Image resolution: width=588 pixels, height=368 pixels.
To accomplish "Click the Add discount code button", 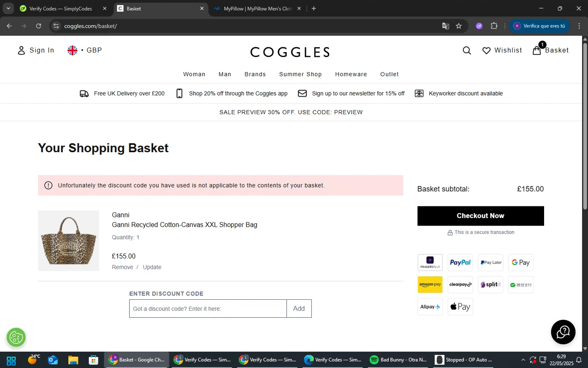I will coord(299,309).
